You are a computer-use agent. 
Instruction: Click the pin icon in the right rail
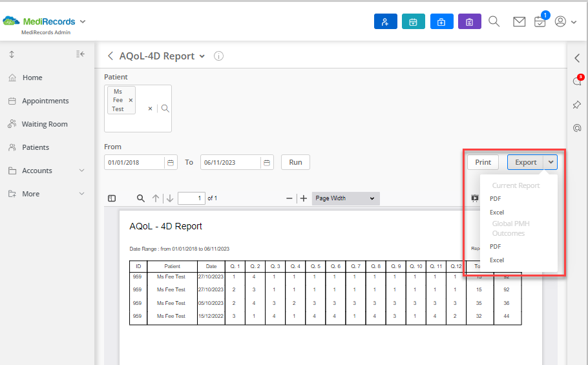577,105
